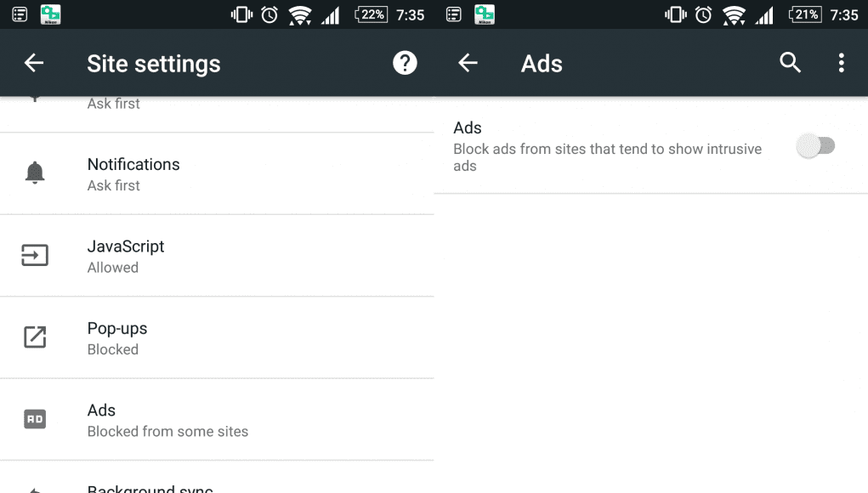
Task: Tap the left status bar battery indicator
Action: click(372, 14)
